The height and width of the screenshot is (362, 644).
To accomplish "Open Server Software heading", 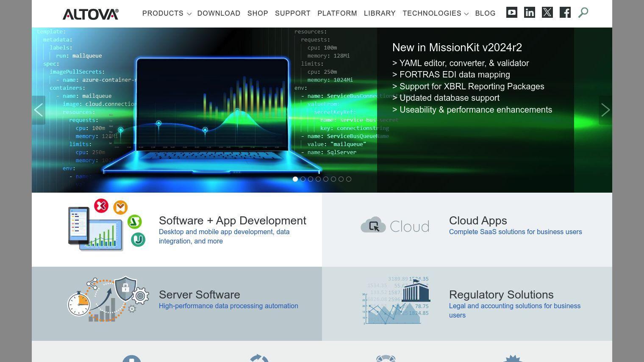I will point(200,295).
